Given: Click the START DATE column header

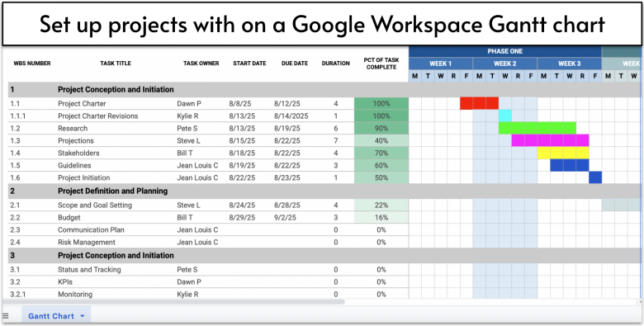Looking at the screenshot, I should (x=249, y=64).
